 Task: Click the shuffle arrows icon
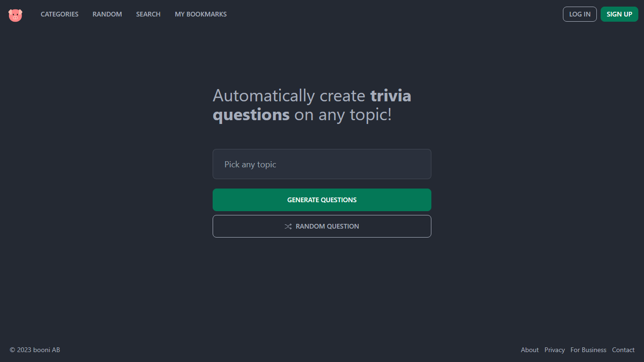[288, 227]
